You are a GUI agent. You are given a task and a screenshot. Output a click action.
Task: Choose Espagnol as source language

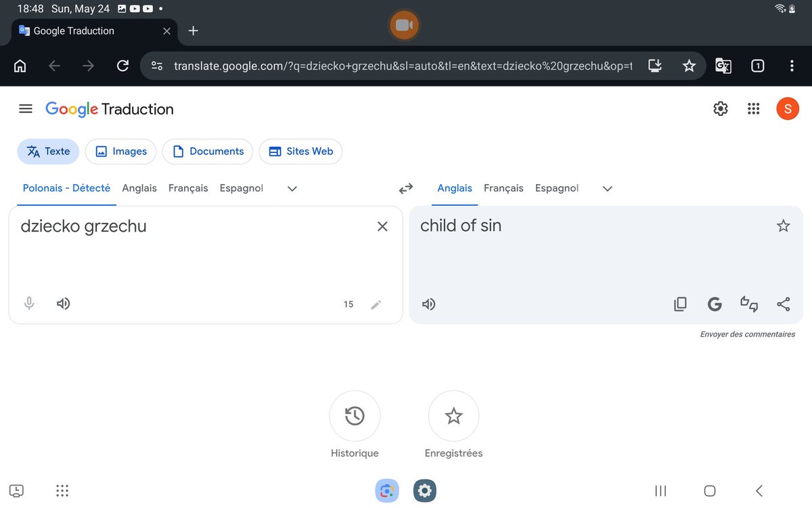pyautogui.click(x=242, y=188)
